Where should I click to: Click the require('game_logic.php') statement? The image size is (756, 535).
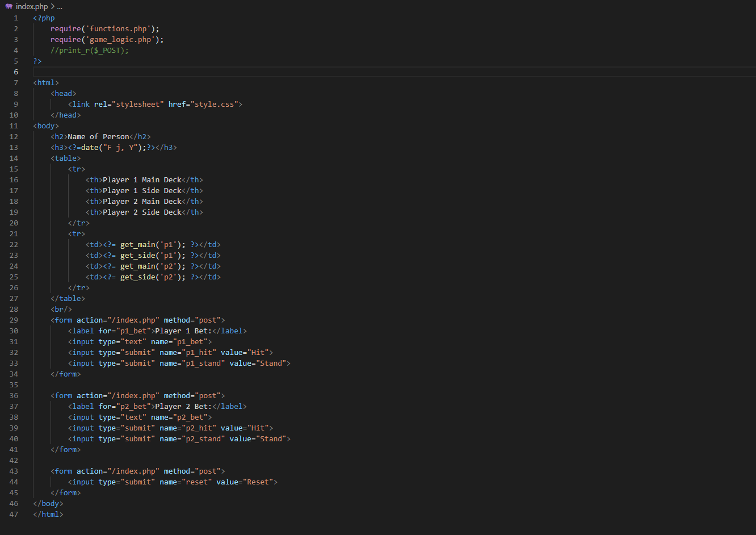pyautogui.click(x=107, y=39)
